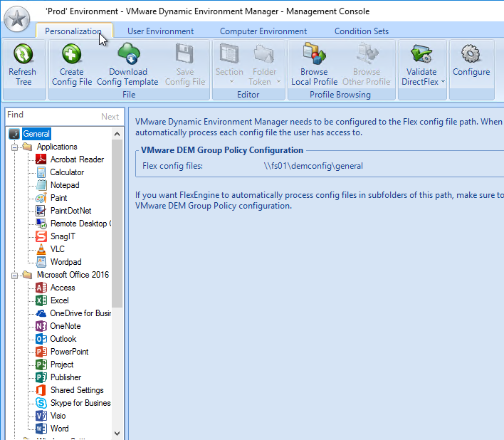Click the Download Config Template icon
This screenshot has height=440, width=504.
129,53
